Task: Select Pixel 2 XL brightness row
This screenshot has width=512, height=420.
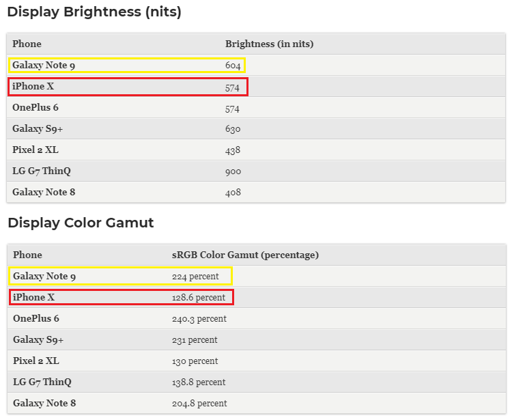Action: (x=256, y=150)
